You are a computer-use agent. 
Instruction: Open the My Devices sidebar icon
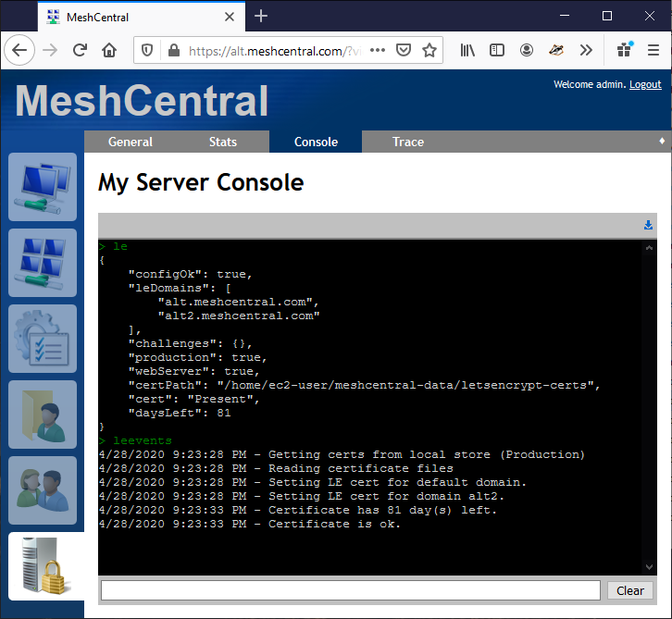click(x=43, y=187)
